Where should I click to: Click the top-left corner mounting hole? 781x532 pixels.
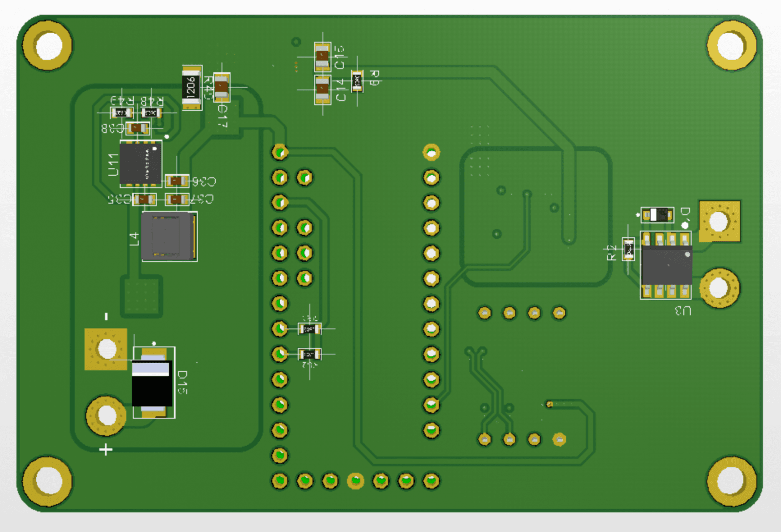[x=48, y=46]
